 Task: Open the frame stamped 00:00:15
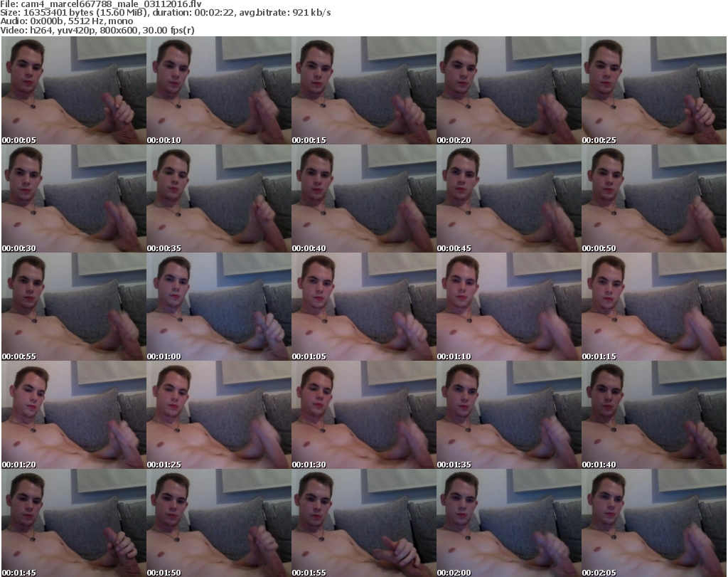point(363,90)
